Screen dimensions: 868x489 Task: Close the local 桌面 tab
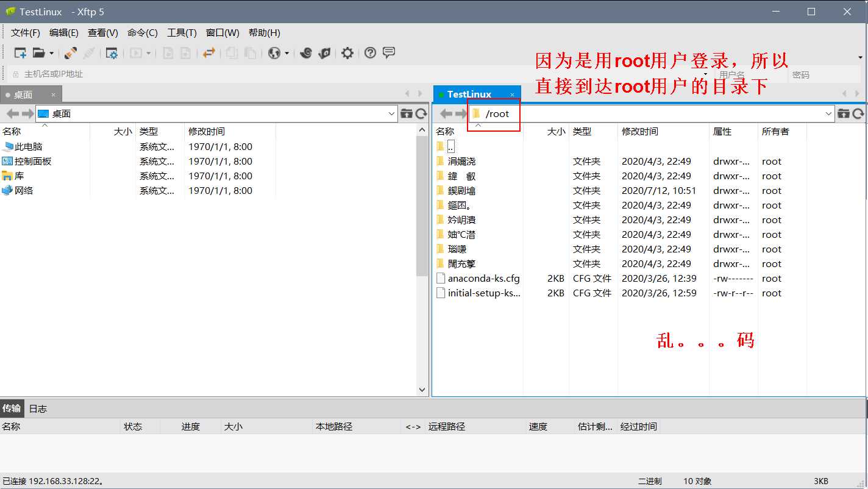click(53, 95)
